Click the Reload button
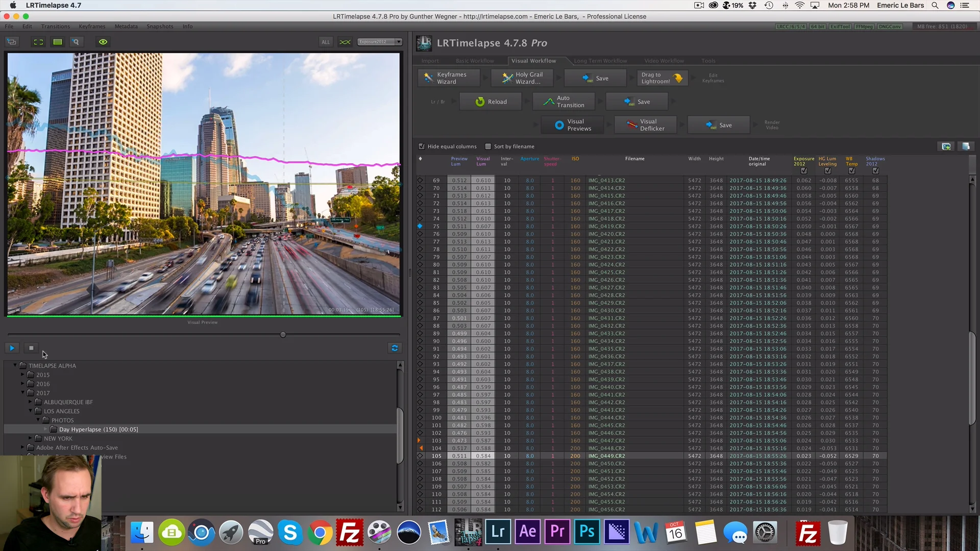This screenshot has width=980, height=551. [x=491, y=102]
